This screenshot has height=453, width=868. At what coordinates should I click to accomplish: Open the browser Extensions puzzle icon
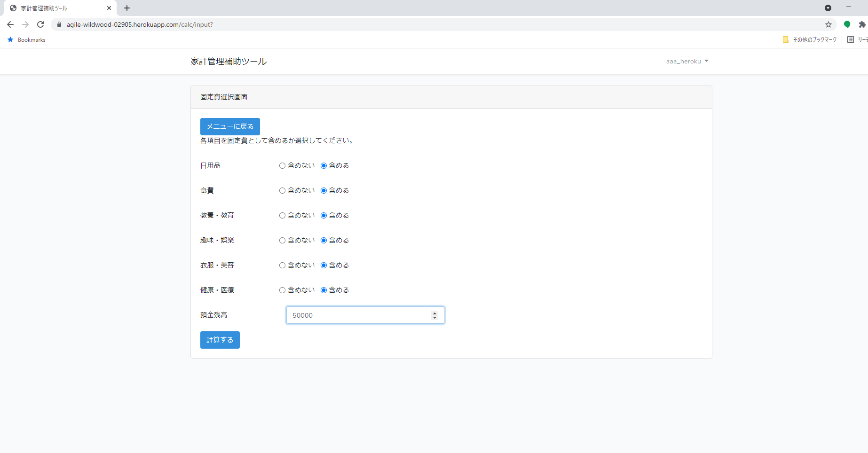[x=862, y=24]
